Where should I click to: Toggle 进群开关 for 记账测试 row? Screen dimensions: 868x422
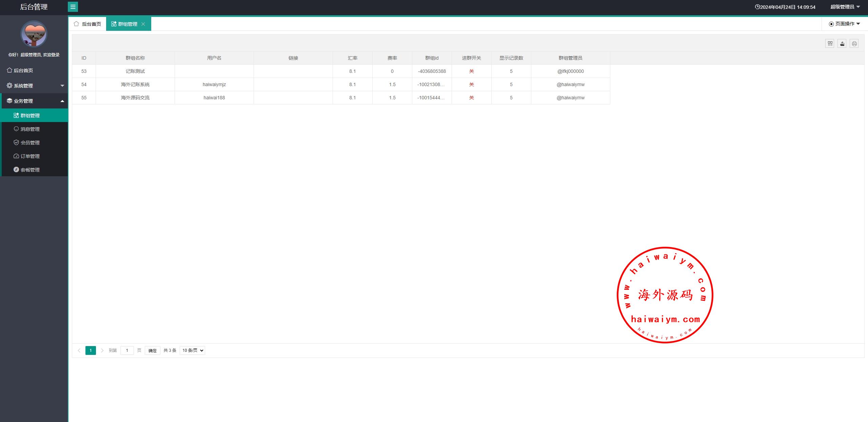coord(471,71)
